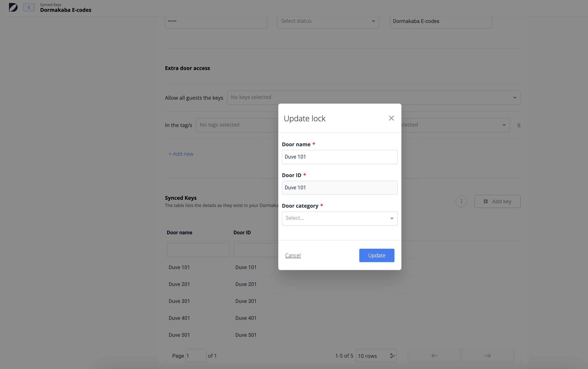Click the Extra door access heading
The height and width of the screenshot is (369, 588).
pyautogui.click(x=187, y=68)
